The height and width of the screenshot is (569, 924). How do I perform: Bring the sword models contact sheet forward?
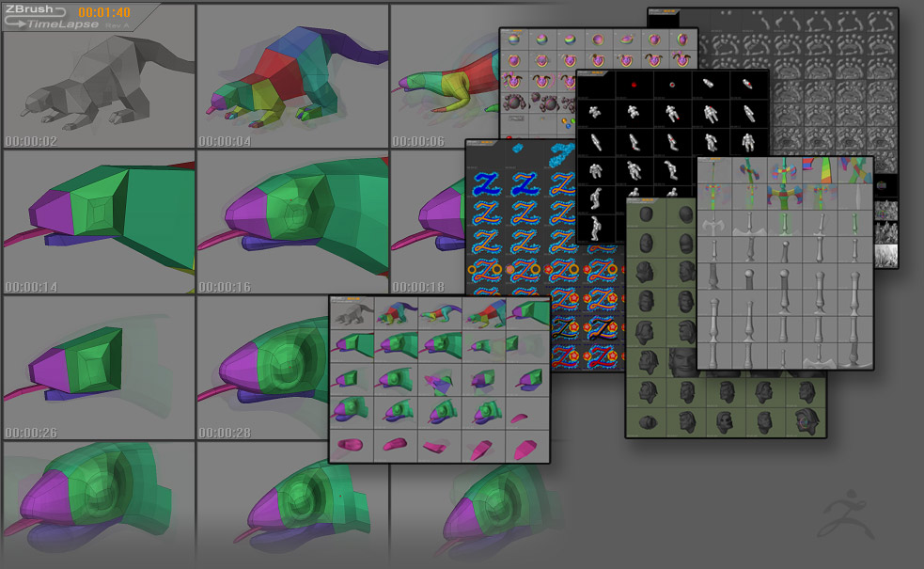pos(785,263)
